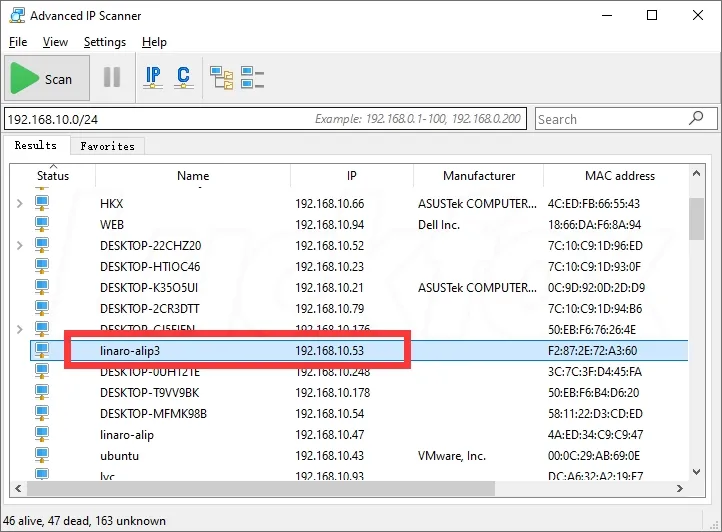Click the computer icon for linaro-alip
Image resolution: width=722 pixels, height=532 pixels.
(x=42, y=434)
